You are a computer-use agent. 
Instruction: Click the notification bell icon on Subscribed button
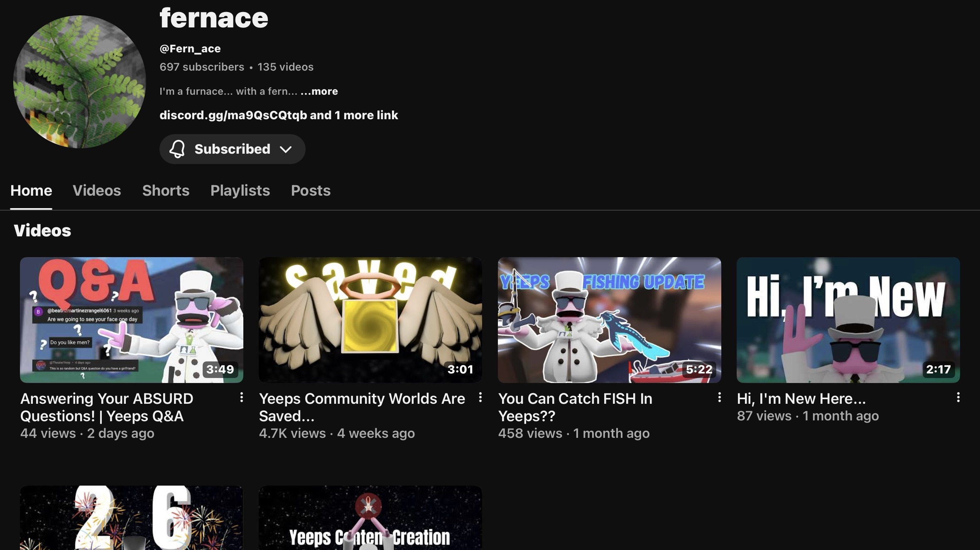pyautogui.click(x=177, y=149)
